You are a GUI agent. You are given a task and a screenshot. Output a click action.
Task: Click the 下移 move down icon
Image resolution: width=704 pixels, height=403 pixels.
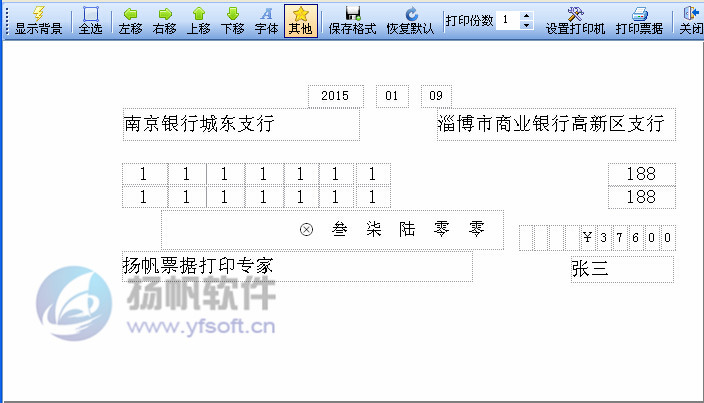pos(232,20)
